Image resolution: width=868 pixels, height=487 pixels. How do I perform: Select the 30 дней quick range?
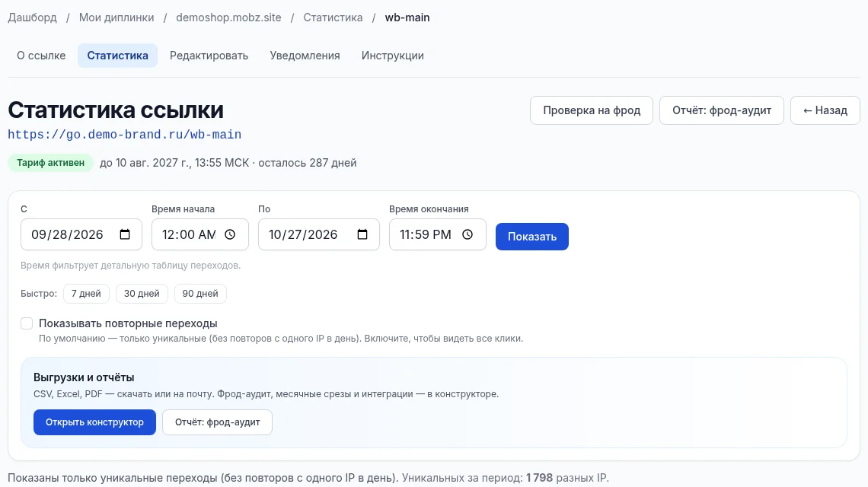142,293
